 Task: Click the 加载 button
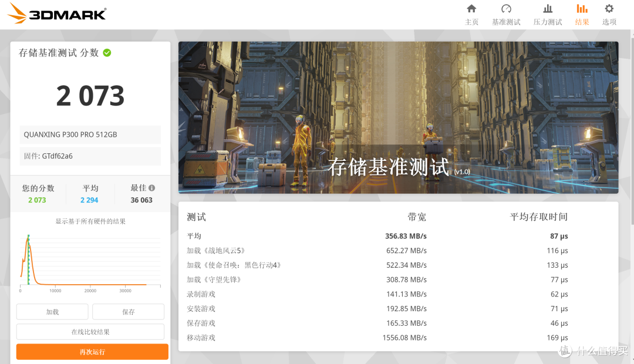coord(52,312)
